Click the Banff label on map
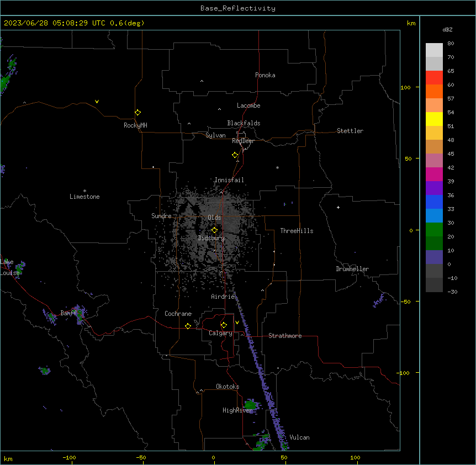Screen dimensions: 476x465 tap(68, 313)
